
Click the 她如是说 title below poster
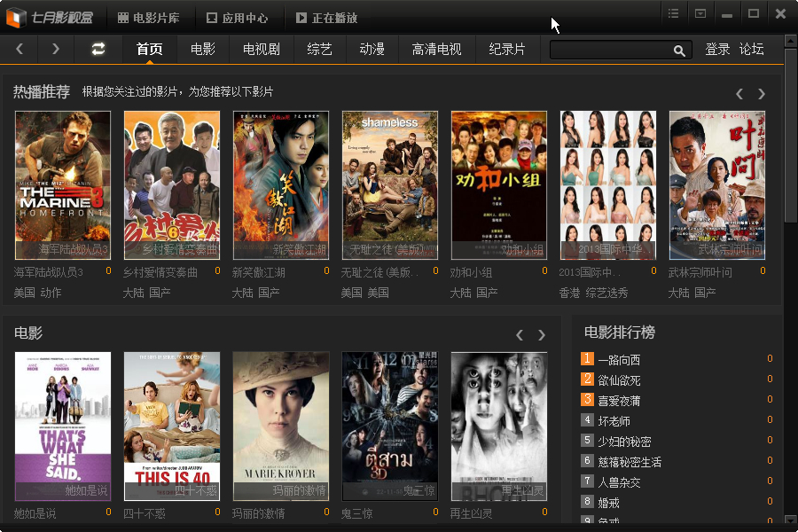35,513
